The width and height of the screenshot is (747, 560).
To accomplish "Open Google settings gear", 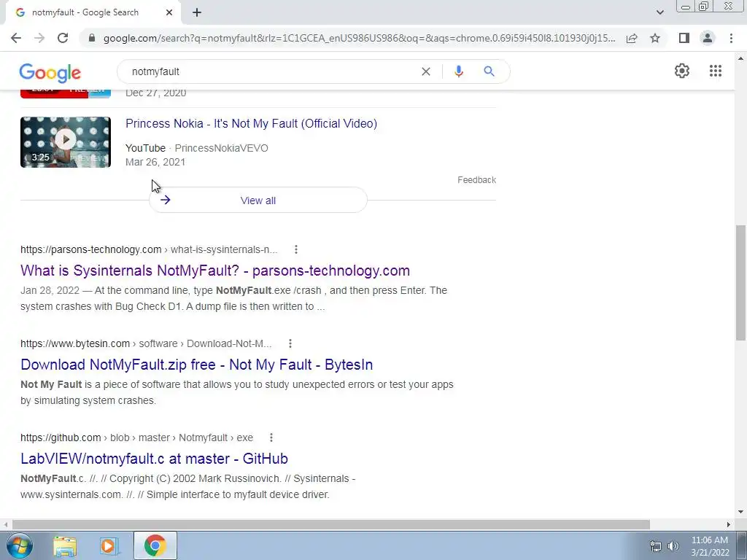I will [x=682, y=71].
